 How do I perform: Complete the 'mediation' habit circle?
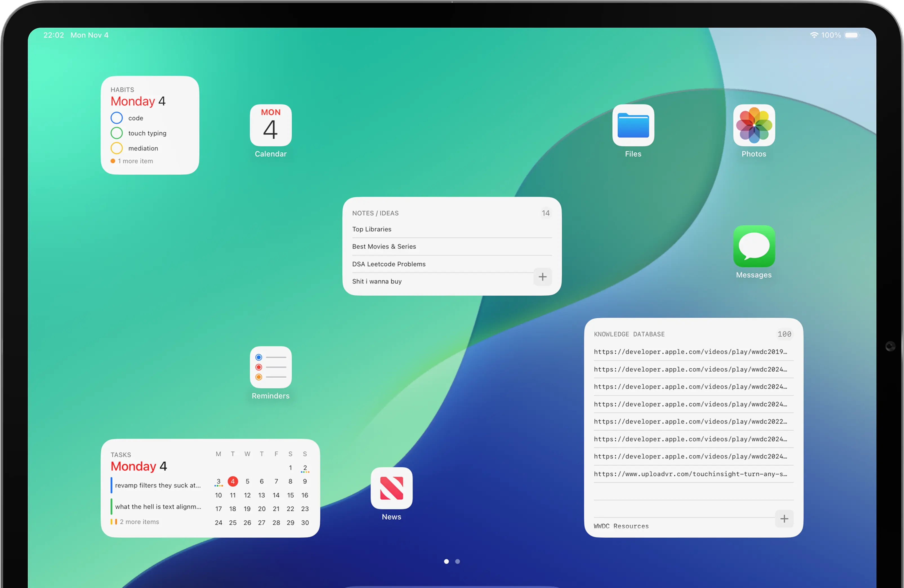[117, 148]
